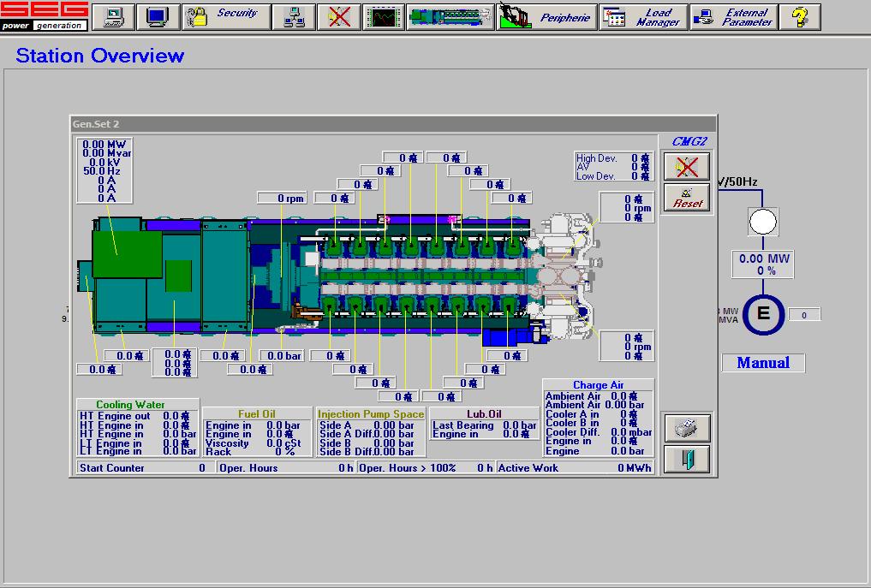Image resolution: width=871 pixels, height=588 pixels.
Task: Click the station PC icon in toolbar
Action: 113,17
